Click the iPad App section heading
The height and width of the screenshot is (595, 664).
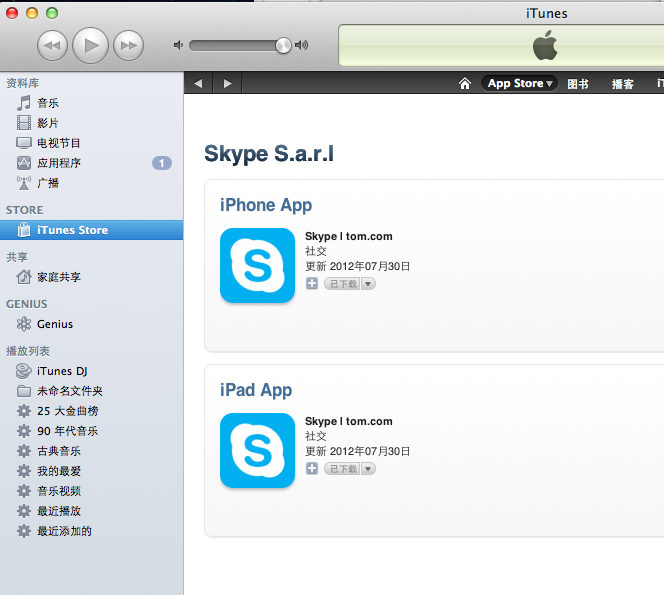click(x=256, y=390)
